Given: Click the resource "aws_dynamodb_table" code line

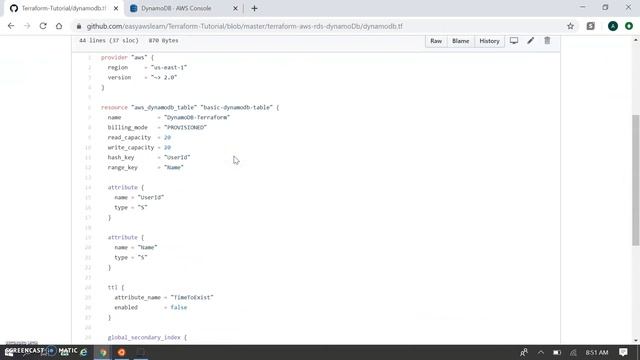Looking at the screenshot, I should pos(190,107).
